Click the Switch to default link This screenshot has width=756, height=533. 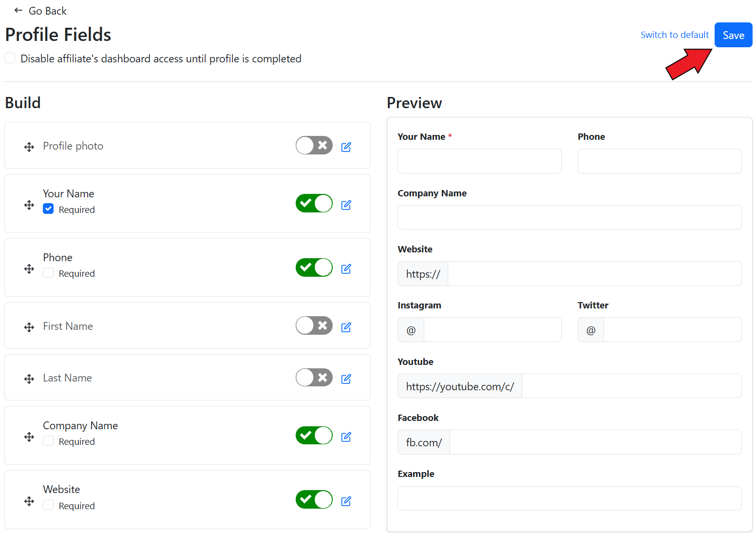674,35
